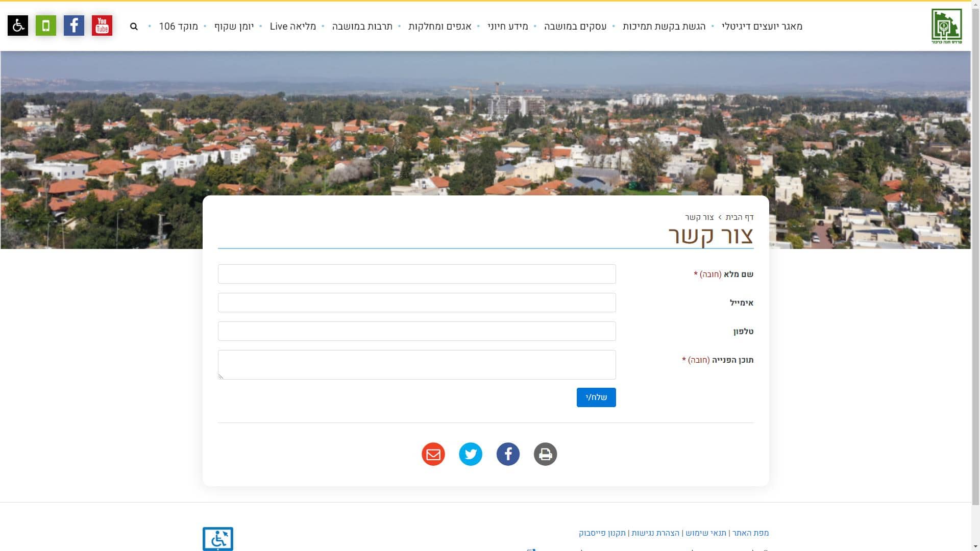Open the מידע חיוני menu
Screen dimensions: 980x551
point(507,27)
